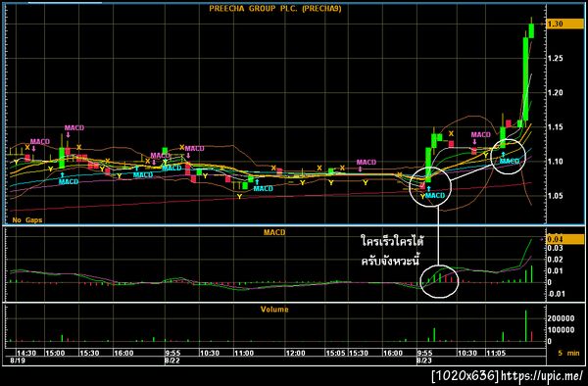588x386 pixels.
Task: Click the 11:05 time axis label
Action: tap(496, 353)
